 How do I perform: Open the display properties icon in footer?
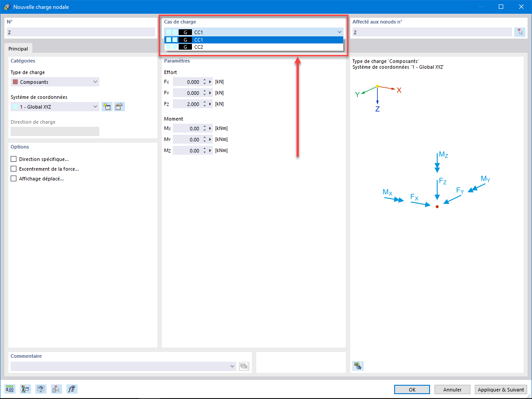click(25, 389)
